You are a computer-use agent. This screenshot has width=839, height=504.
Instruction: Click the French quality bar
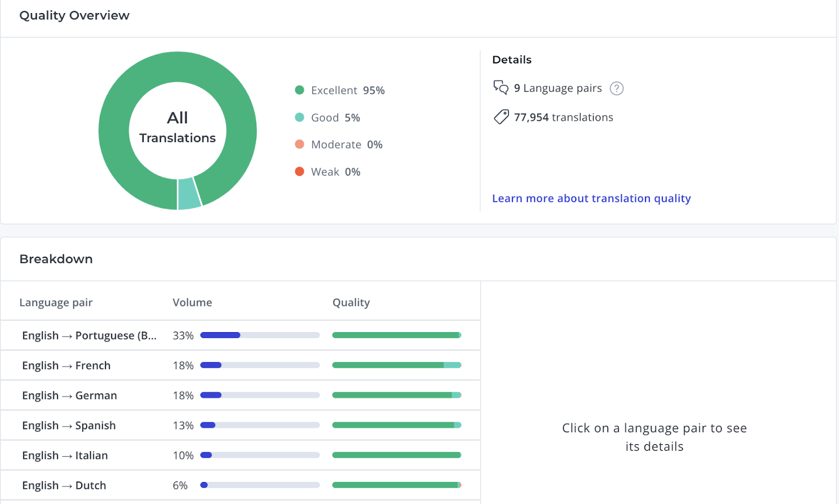[x=397, y=365]
